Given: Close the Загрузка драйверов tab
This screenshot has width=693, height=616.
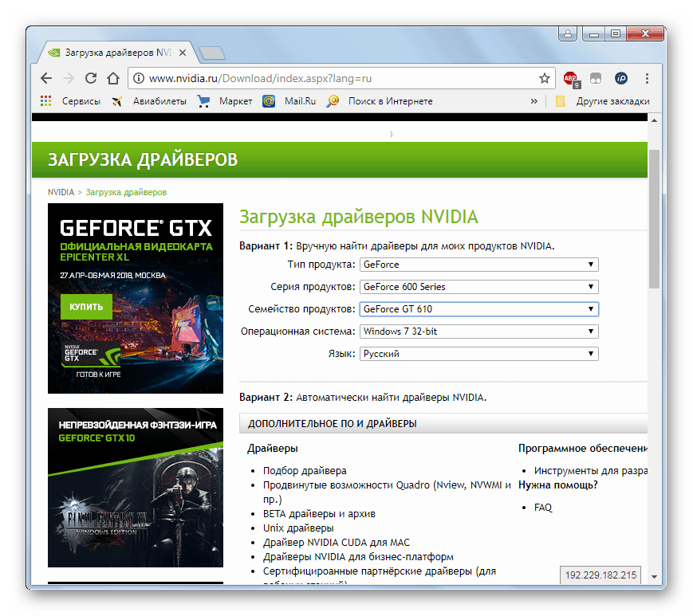Looking at the screenshot, I should (183, 53).
